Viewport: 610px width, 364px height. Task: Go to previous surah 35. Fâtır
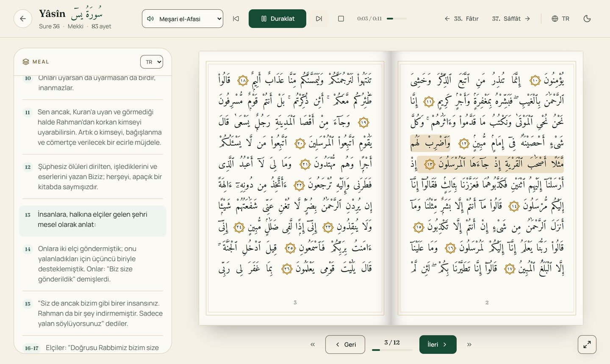tap(462, 19)
